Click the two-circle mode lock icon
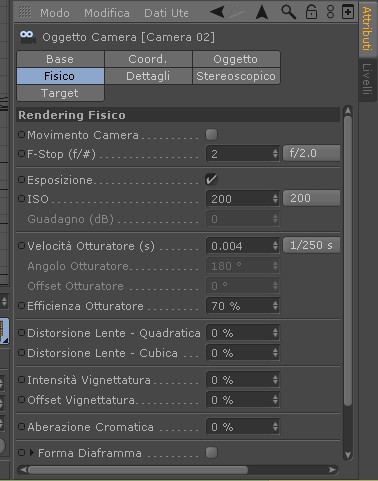 click(330, 12)
